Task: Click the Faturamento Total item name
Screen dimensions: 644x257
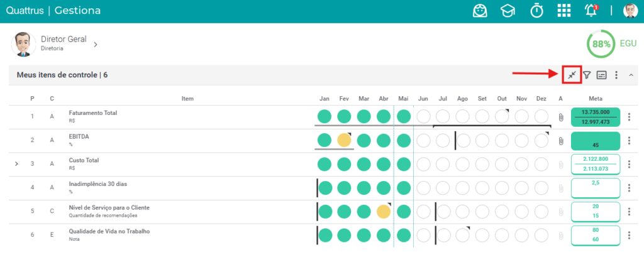Action: tap(93, 112)
